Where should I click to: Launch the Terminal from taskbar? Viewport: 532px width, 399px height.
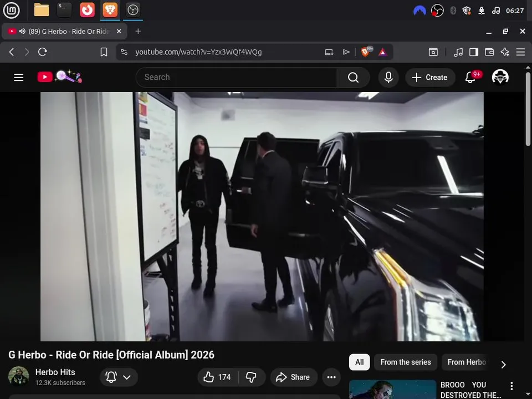click(64, 10)
